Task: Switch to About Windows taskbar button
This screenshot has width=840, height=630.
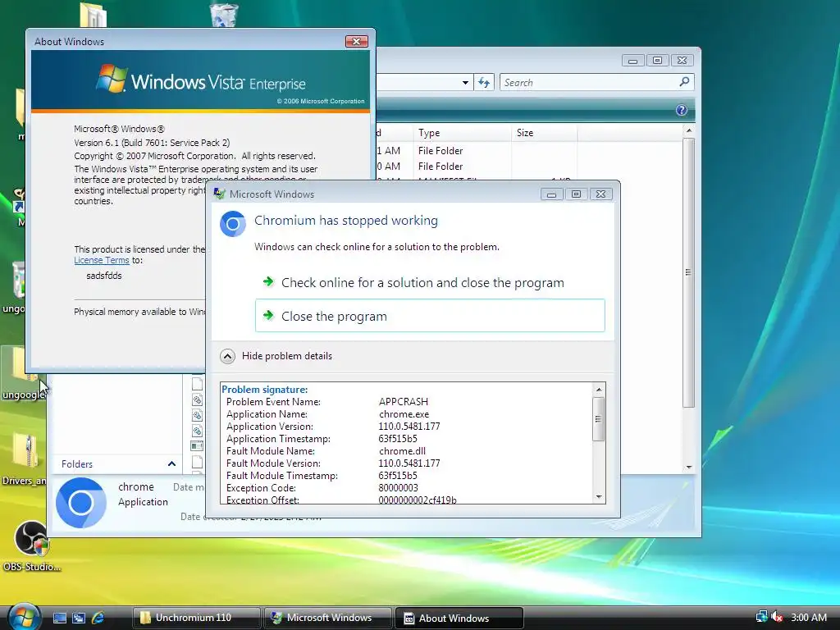Action: 459,618
